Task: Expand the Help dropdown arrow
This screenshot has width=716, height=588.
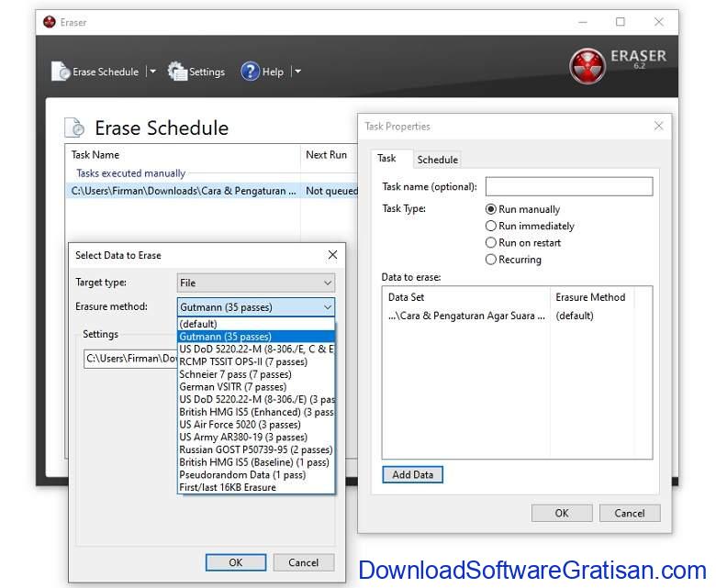Action: coord(297,72)
